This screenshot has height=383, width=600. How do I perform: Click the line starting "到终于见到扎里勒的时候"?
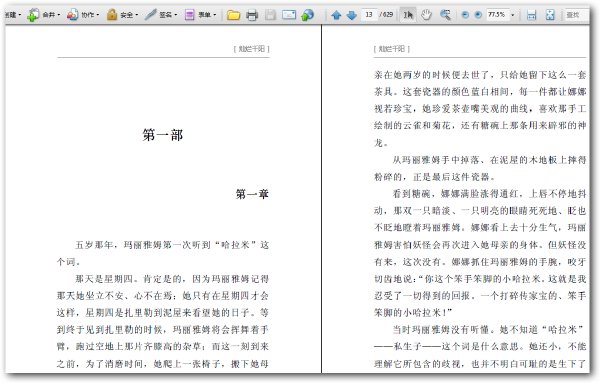[x=163, y=329]
